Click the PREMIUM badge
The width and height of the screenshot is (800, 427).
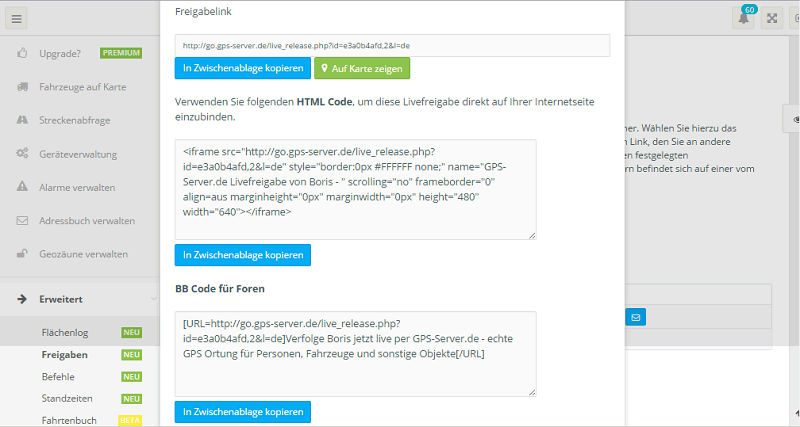pyautogui.click(x=121, y=53)
